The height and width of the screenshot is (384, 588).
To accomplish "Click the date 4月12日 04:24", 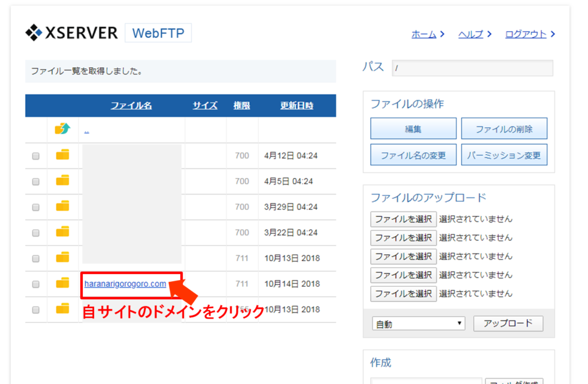I will [x=291, y=155].
